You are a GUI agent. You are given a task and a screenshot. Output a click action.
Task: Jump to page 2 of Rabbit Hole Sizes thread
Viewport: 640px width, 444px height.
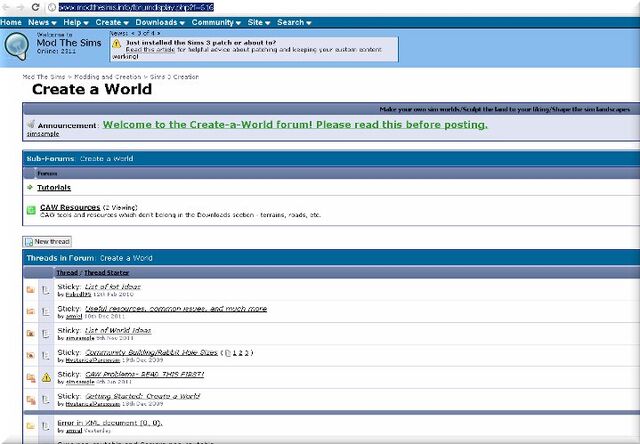click(x=240, y=353)
